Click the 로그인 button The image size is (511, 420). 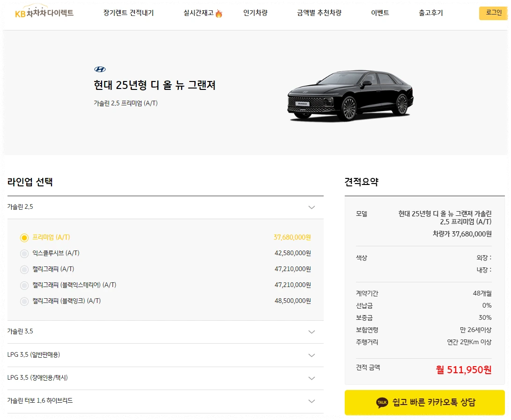click(x=493, y=13)
